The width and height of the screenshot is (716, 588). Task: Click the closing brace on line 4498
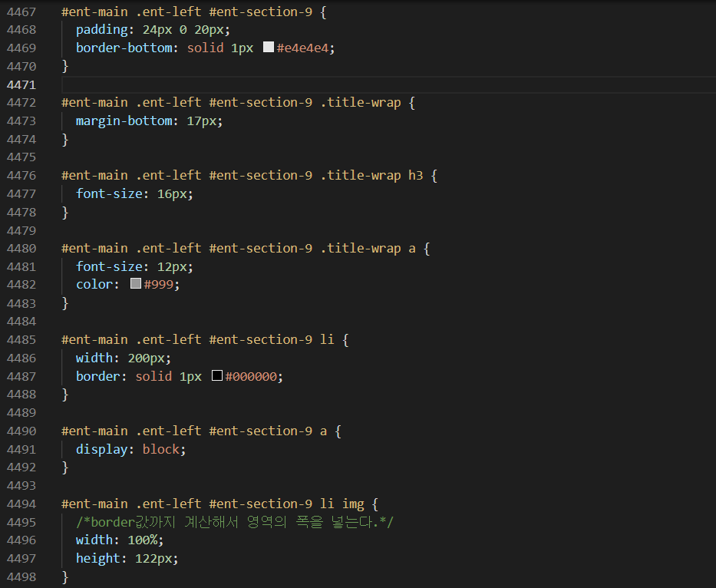click(64, 576)
